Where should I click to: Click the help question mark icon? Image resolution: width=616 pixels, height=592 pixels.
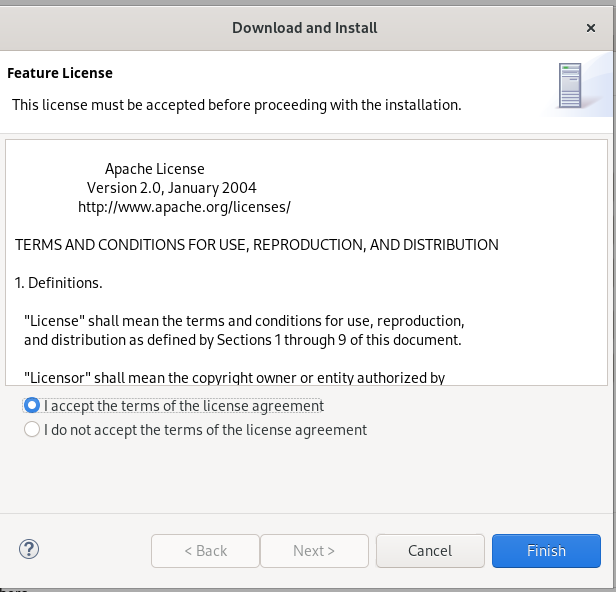(29, 549)
